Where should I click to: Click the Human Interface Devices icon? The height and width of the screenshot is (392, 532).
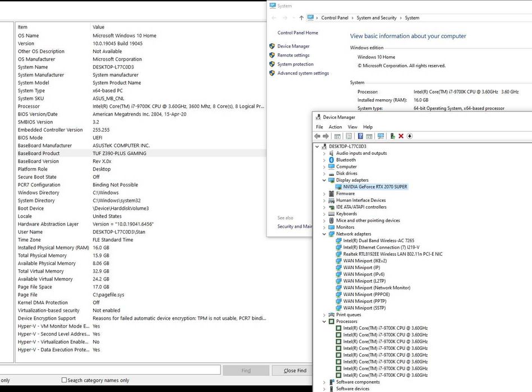point(332,200)
